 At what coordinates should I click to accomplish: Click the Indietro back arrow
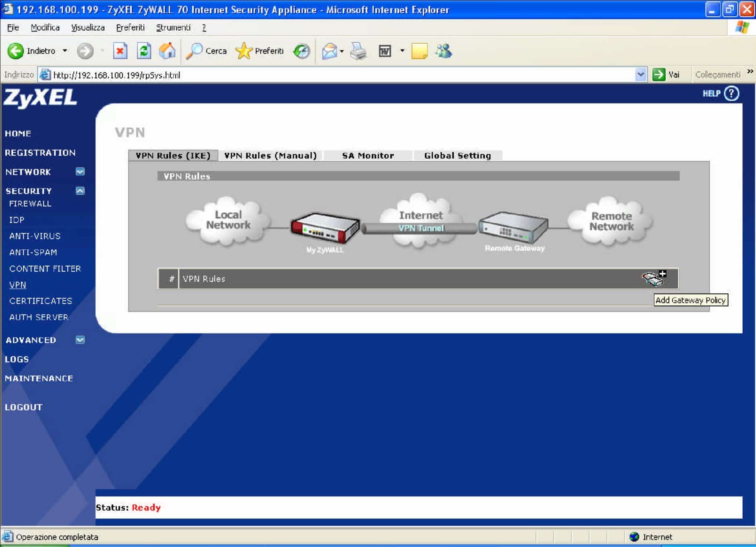pyautogui.click(x=16, y=51)
